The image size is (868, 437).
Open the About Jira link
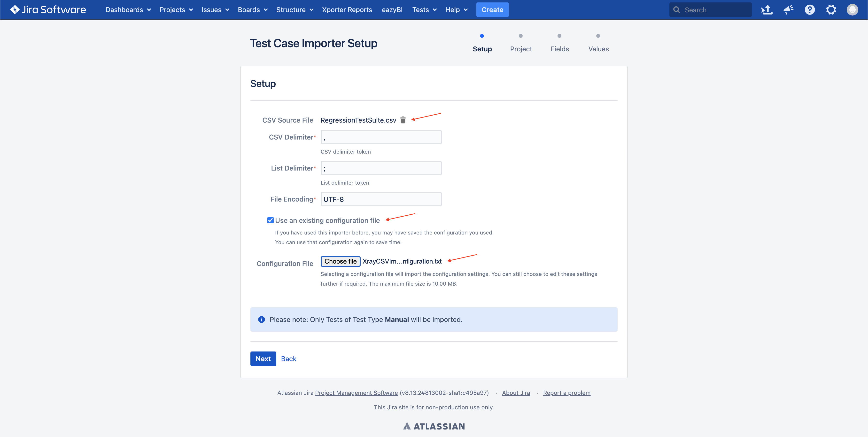click(516, 392)
